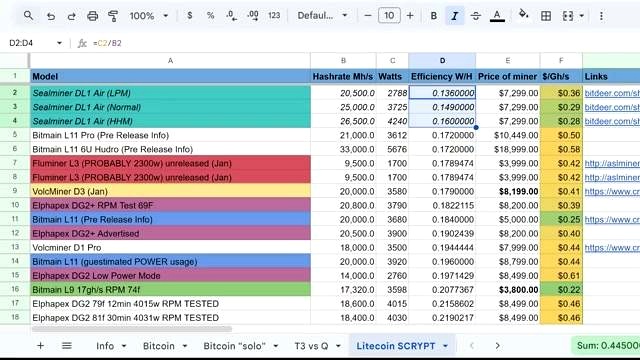Select price cell $3,800.00

[508, 290]
